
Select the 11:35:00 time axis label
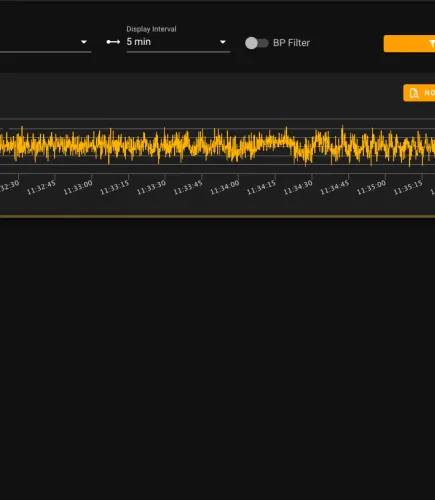[371, 188]
